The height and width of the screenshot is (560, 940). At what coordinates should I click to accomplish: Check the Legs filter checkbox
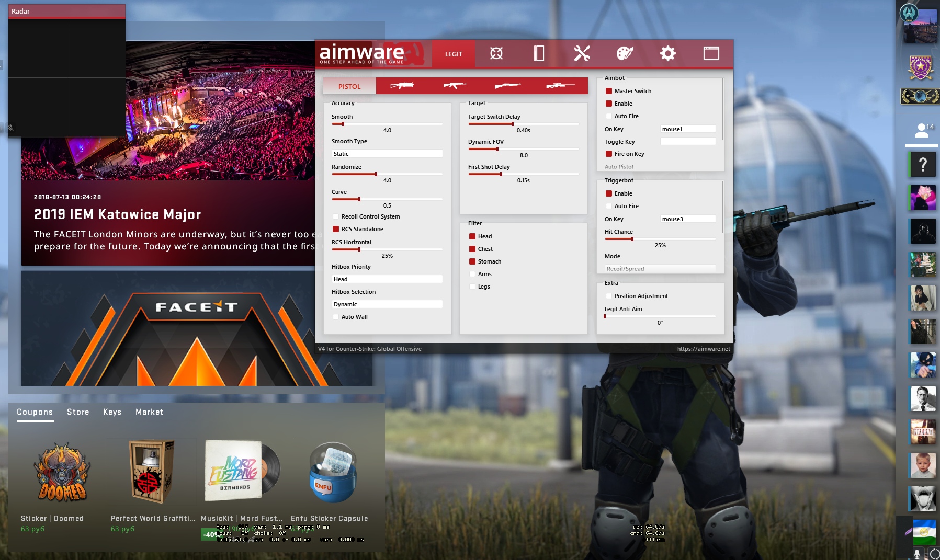(472, 287)
